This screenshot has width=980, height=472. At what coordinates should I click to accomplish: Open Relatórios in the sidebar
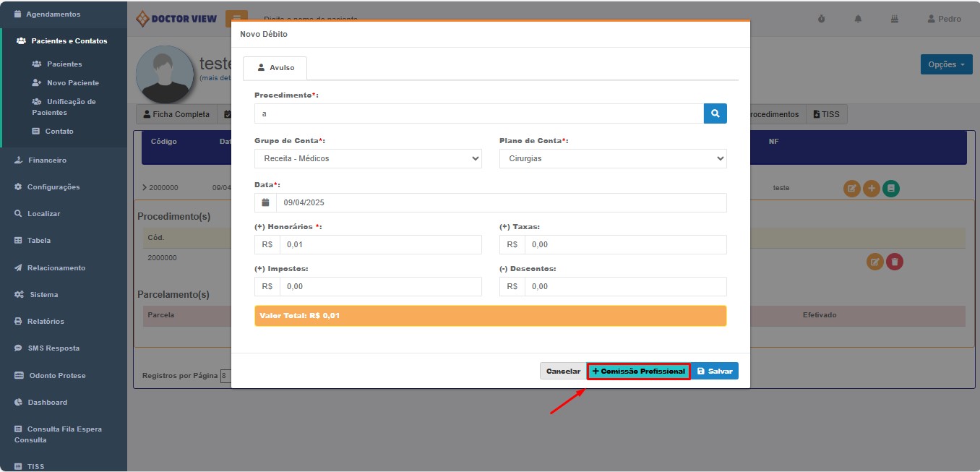[x=46, y=321]
